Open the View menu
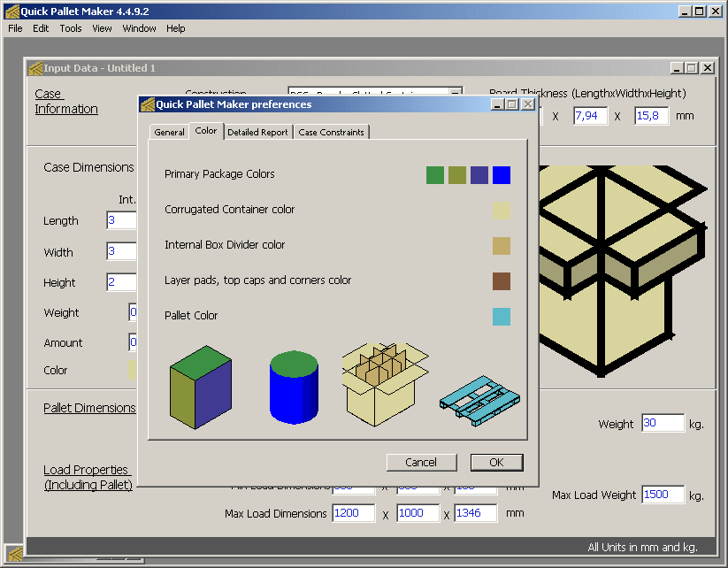This screenshot has width=728, height=568. click(x=102, y=28)
